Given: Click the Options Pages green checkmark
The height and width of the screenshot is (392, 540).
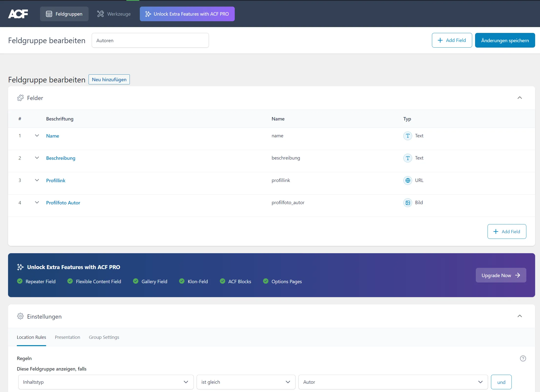Looking at the screenshot, I should [266, 281].
